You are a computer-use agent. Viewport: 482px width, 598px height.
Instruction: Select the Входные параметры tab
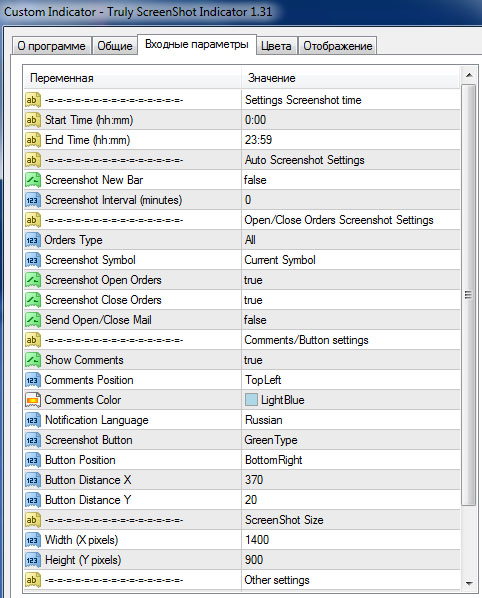[x=196, y=44]
